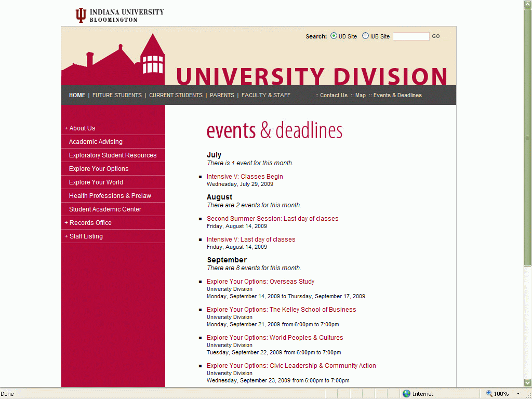Image resolution: width=532 pixels, height=399 pixels.
Task: Select the IUB Site search option
Action: (365, 36)
